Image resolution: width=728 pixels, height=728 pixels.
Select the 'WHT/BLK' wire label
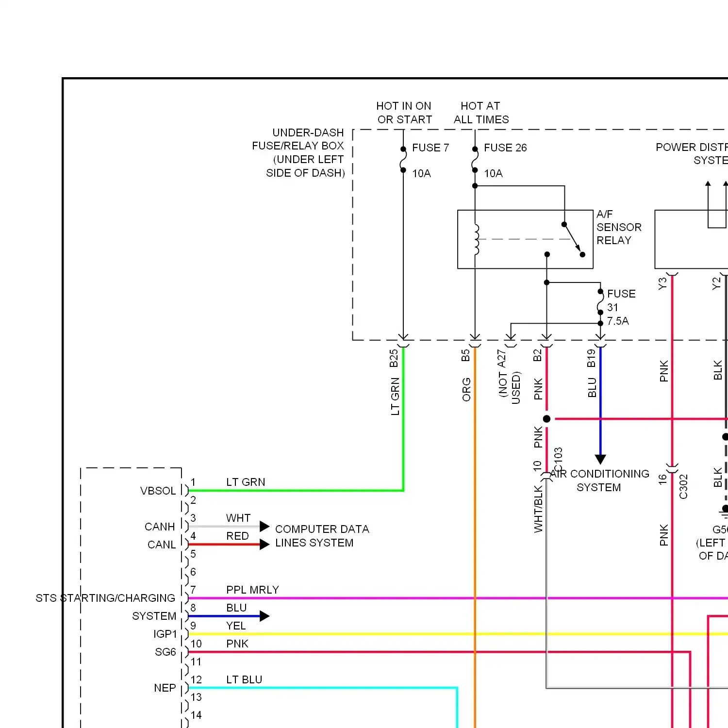pos(538,509)
